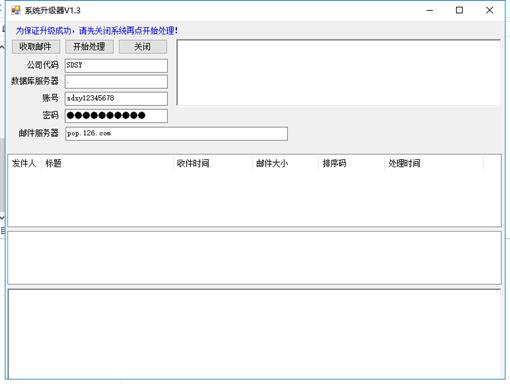Minimize the 系统升级器 window
Viewport: 510px width, 384px height.
[x=430, y=10]
